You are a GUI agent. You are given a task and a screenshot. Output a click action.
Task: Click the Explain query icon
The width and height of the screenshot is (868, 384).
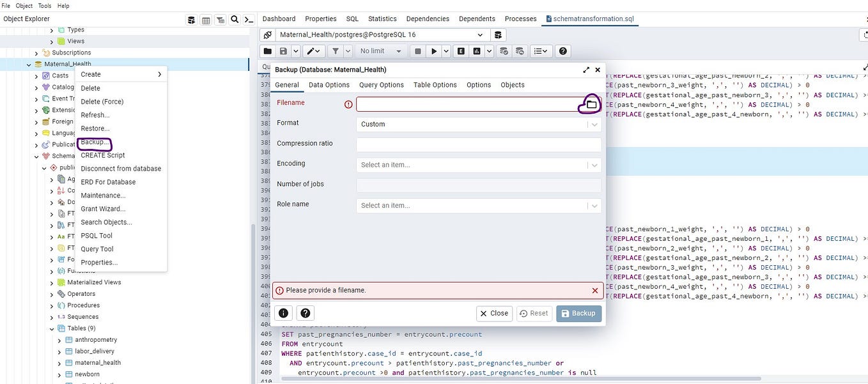(x=461, y=51)
